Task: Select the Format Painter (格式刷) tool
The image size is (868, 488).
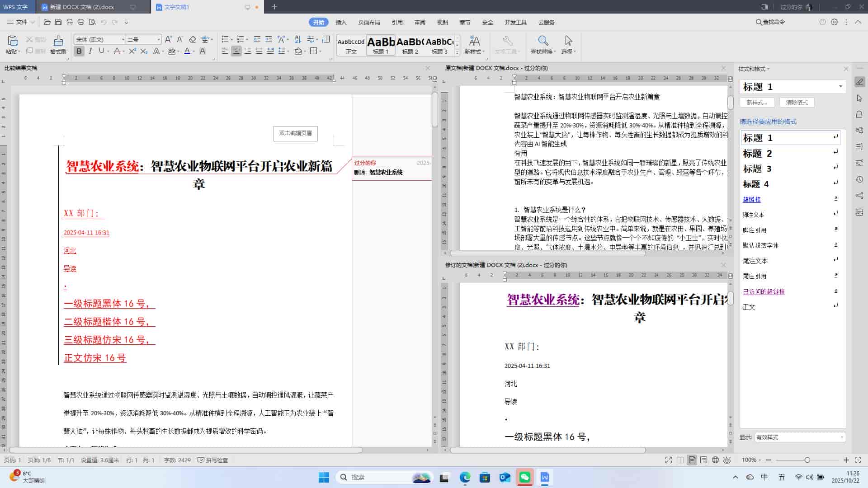Action: [58, 45]
